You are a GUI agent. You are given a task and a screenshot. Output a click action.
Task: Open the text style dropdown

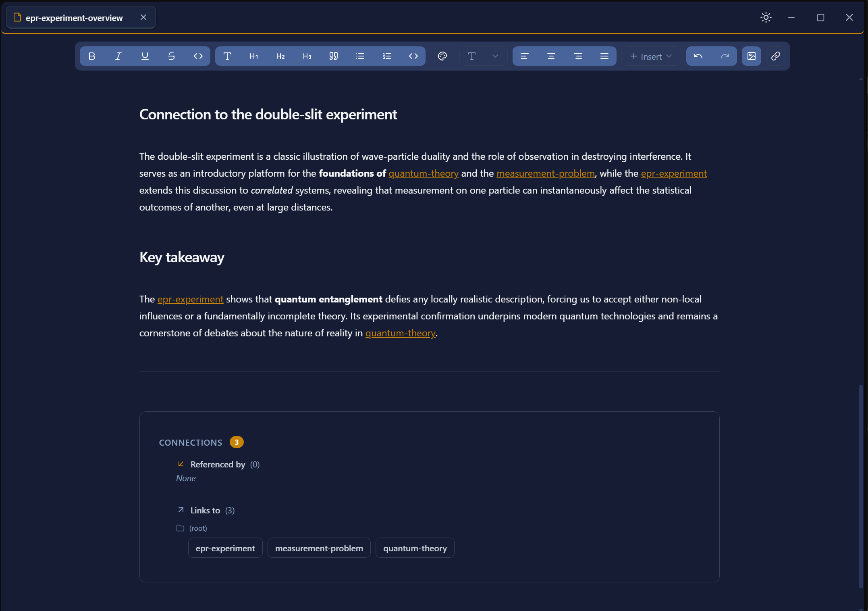482,56
